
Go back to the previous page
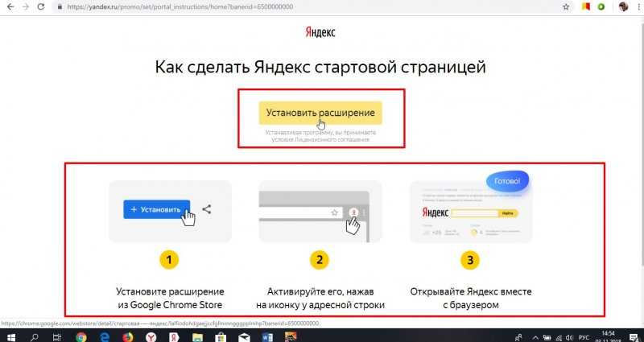[10, 7]
